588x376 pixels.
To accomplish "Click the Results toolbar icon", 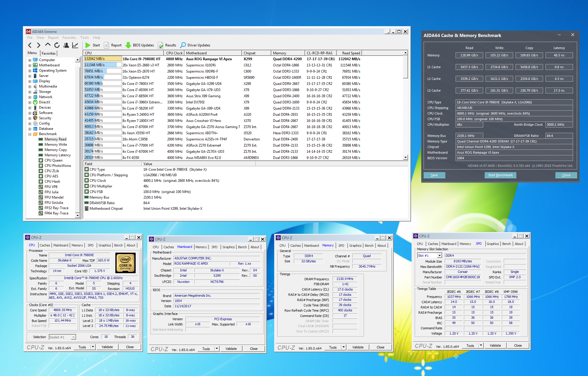I will coord(161,45).
